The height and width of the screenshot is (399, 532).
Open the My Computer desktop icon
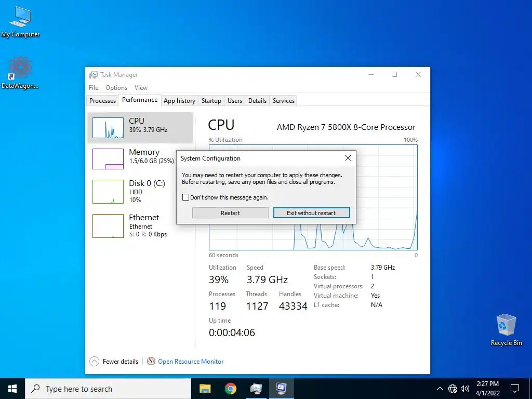pyautogui.click(x=20, y=21)
